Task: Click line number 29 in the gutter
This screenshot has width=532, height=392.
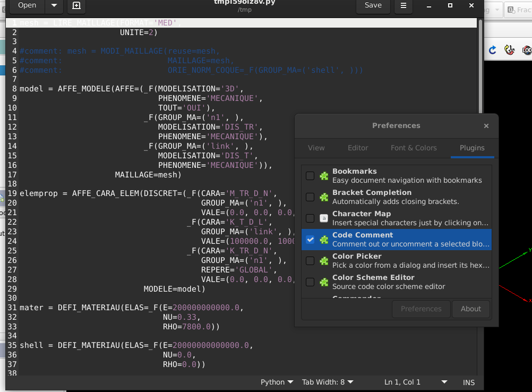Action: pos(12,289)
